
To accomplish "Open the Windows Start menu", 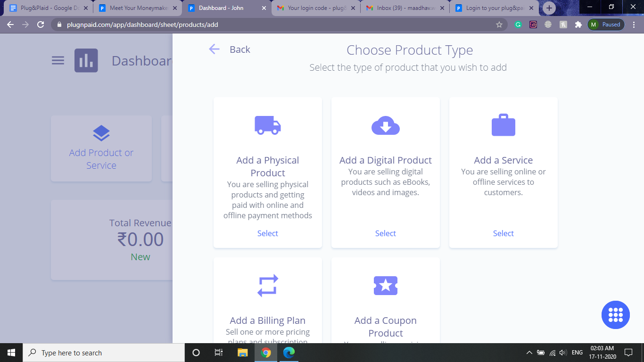I will click(11, 353).
